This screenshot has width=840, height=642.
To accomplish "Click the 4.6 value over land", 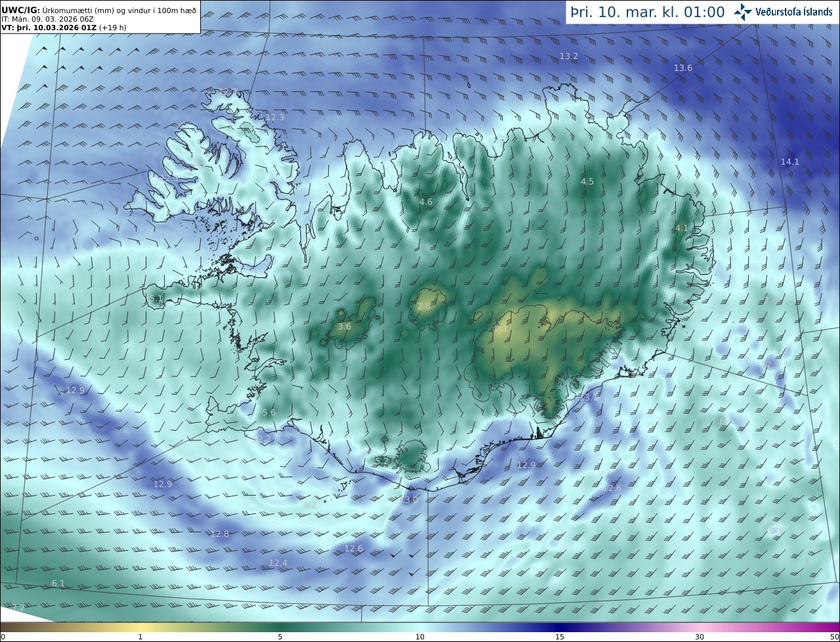I will (x=426, y=202).
